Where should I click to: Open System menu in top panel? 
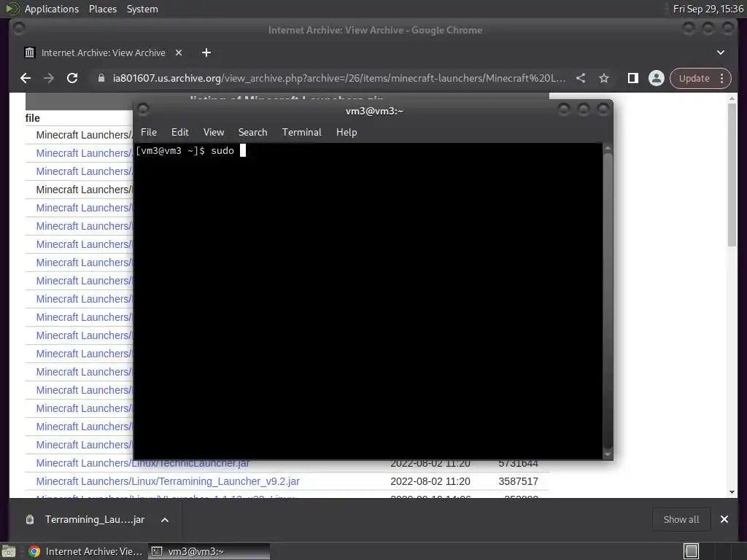pyautogui.click(x=142, y=9)
